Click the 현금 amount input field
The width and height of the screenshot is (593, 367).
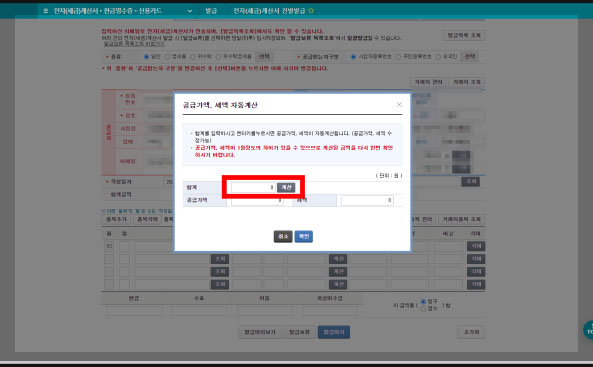(x=134, y=311)
